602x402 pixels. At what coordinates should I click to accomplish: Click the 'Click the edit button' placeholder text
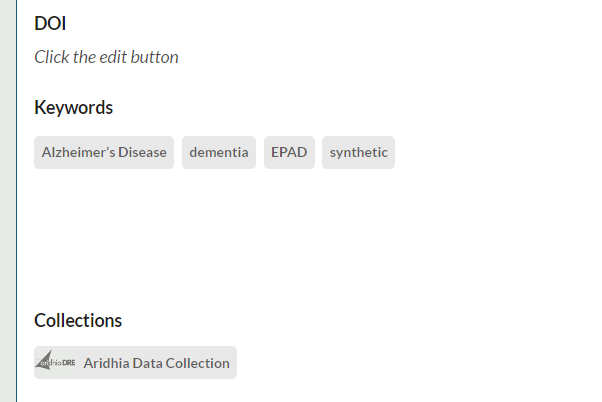(106, 57)
